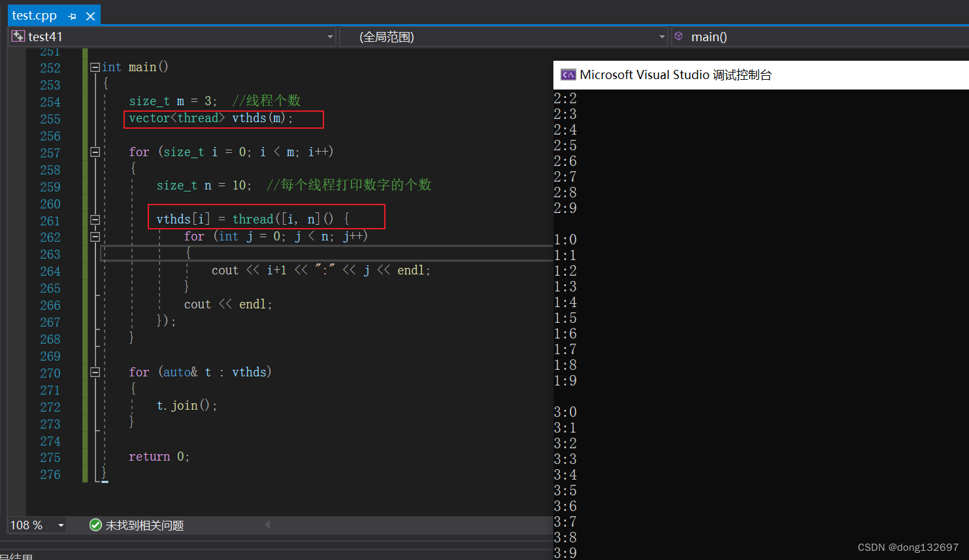The width and height of the screenshot is (969, 560).
Task: Click console output line '2:9'
Action: [565, 208]
